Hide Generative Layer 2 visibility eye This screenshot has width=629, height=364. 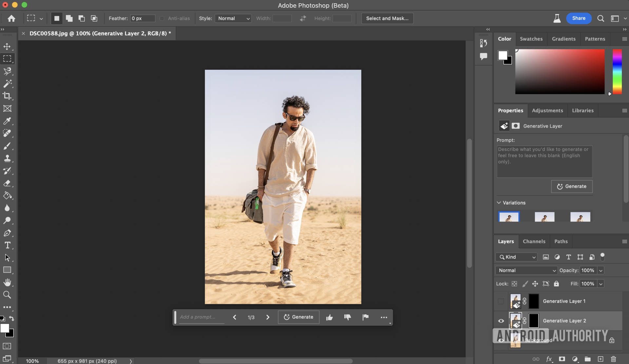tap(501, 321)
